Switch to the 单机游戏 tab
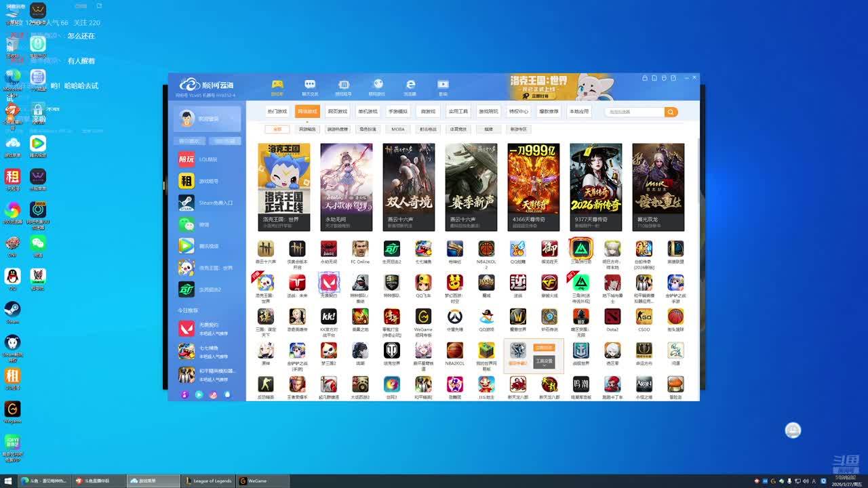 (x=368, y=111)
